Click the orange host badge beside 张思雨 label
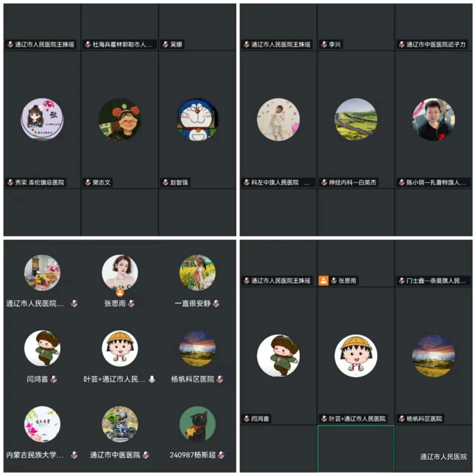This screenshot has width=476, height=476. pyautogui.click(x=324, y=280)
